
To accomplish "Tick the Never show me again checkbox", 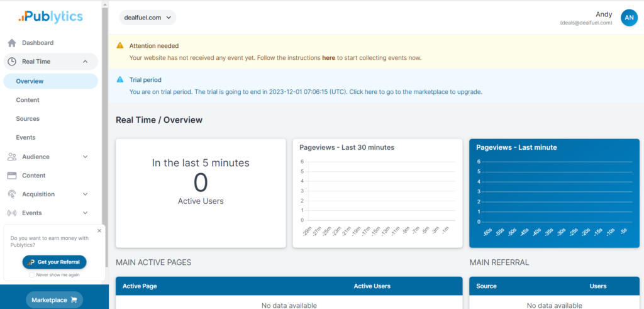I will tap(32, 275).
